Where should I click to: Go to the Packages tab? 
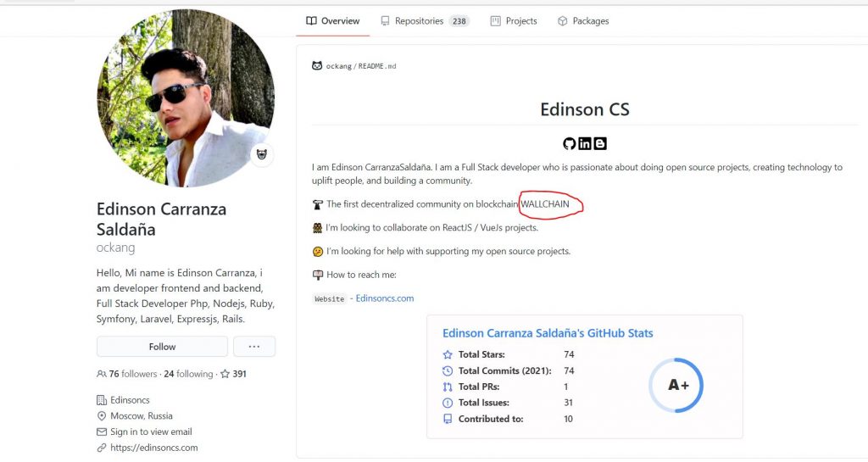583,21
